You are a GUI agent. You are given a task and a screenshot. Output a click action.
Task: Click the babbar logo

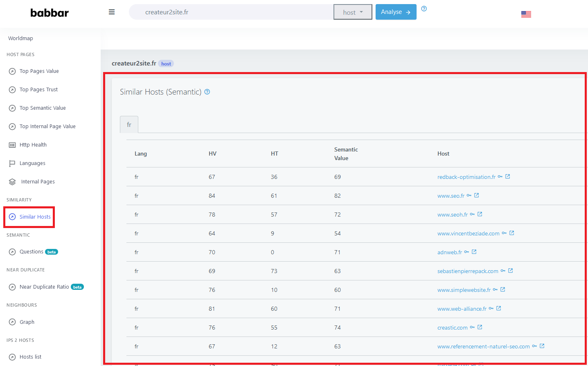50,13
